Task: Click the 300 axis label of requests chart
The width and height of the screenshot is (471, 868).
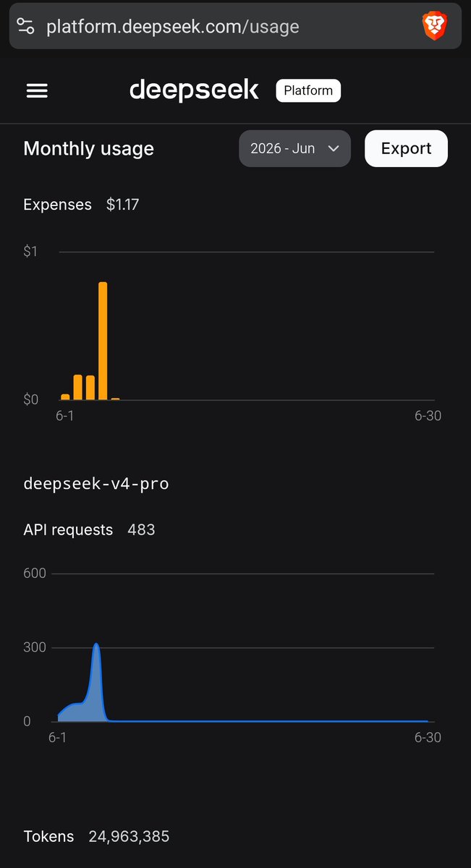Action: (35, 647)
